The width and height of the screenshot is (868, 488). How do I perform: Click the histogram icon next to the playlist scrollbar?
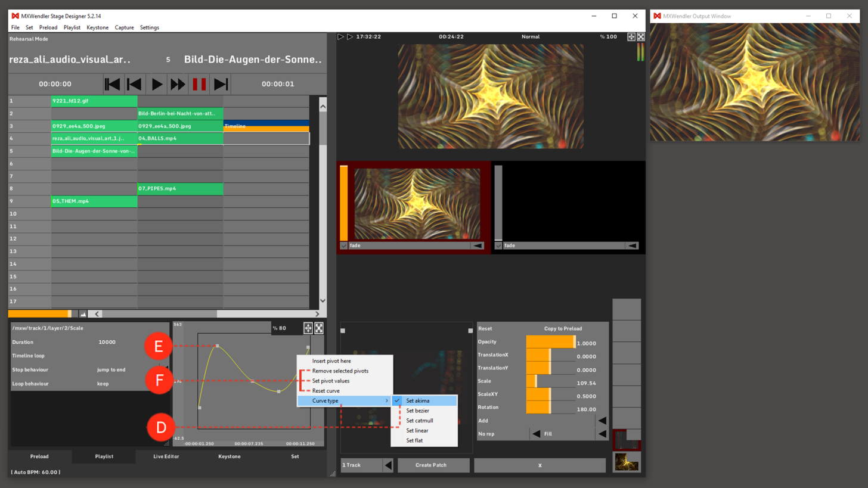84,313
